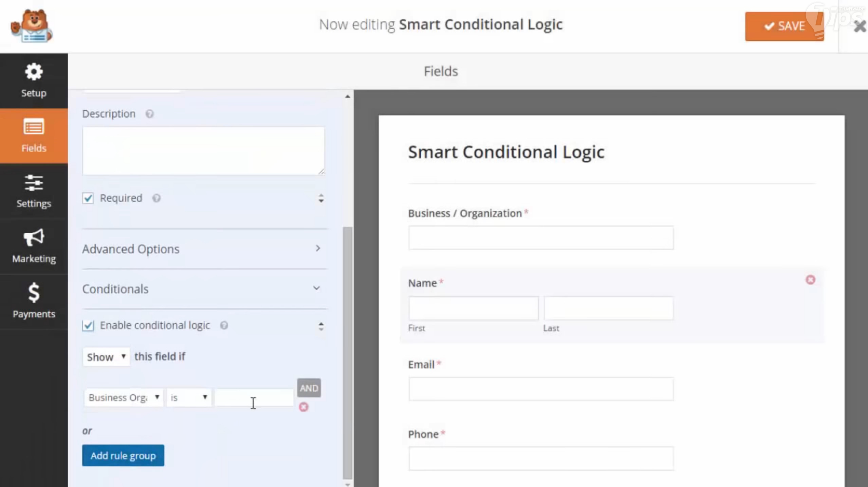
Task: Open the Business Organization field dropdown
Action: (x=124, y=397)
